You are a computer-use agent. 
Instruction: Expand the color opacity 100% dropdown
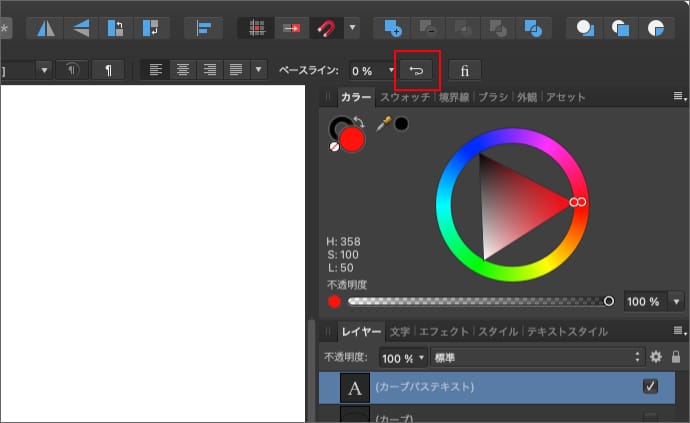[677, 301]
